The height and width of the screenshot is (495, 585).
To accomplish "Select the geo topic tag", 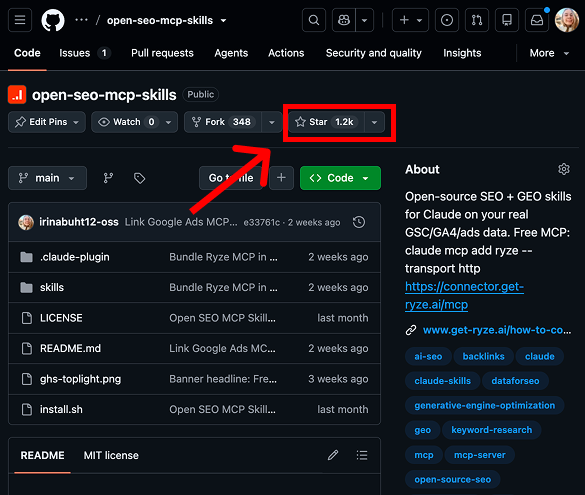I will coord(423,430).
